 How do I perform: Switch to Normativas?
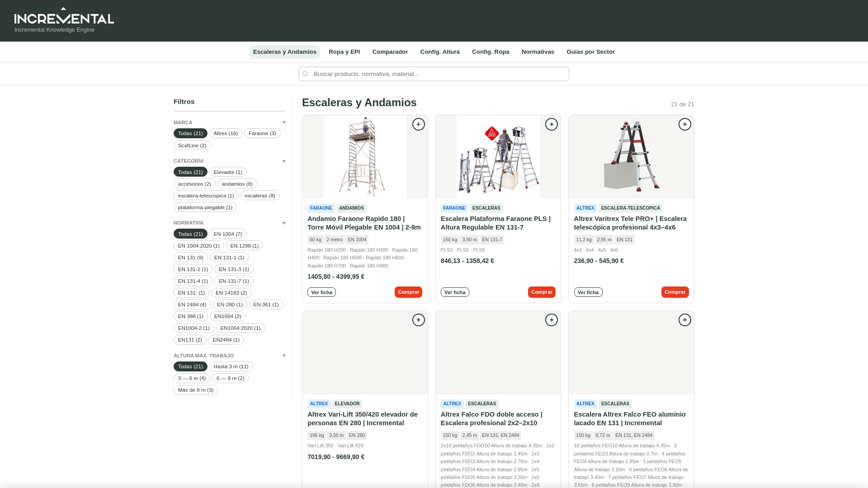[538, 52]
